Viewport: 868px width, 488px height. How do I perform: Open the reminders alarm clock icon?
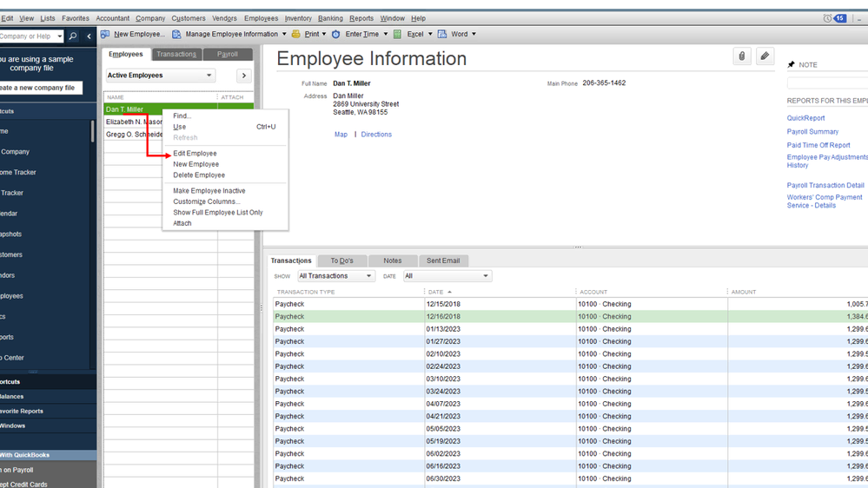[x=827, y=18]
